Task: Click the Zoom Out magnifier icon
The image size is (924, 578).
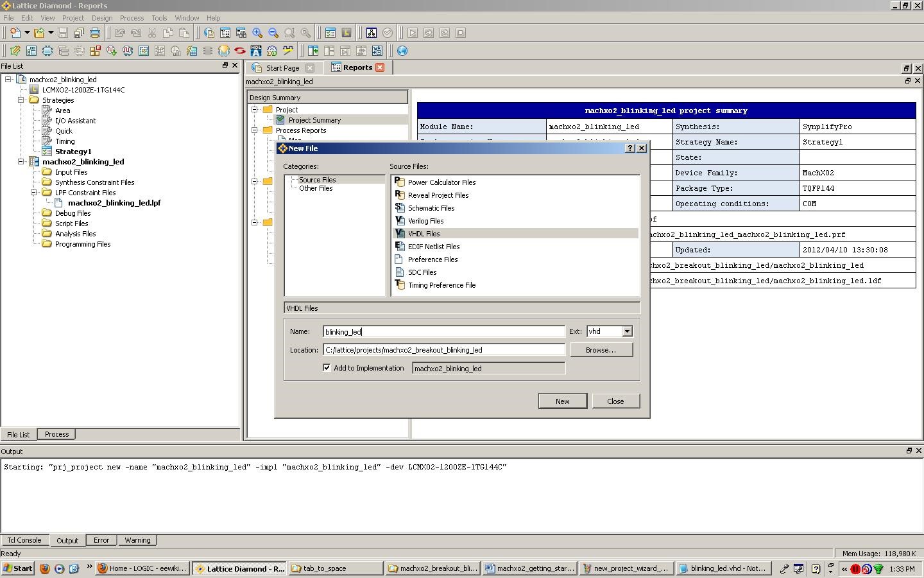Action: pos(273,33)
